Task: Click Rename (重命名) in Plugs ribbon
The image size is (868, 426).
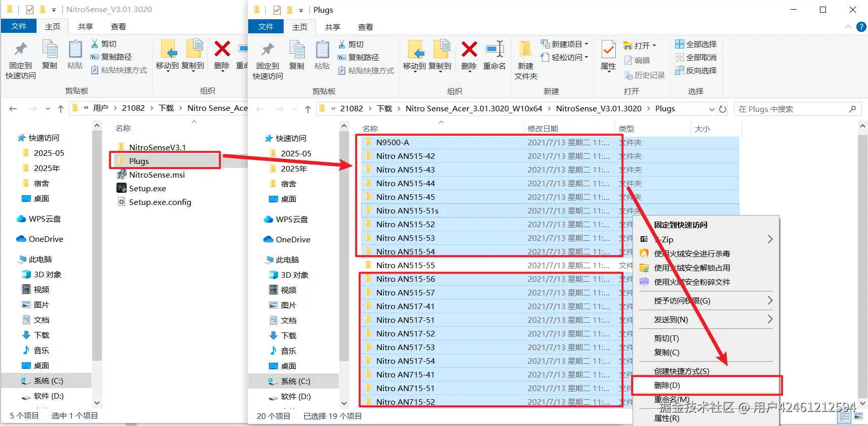Action: 494,56
